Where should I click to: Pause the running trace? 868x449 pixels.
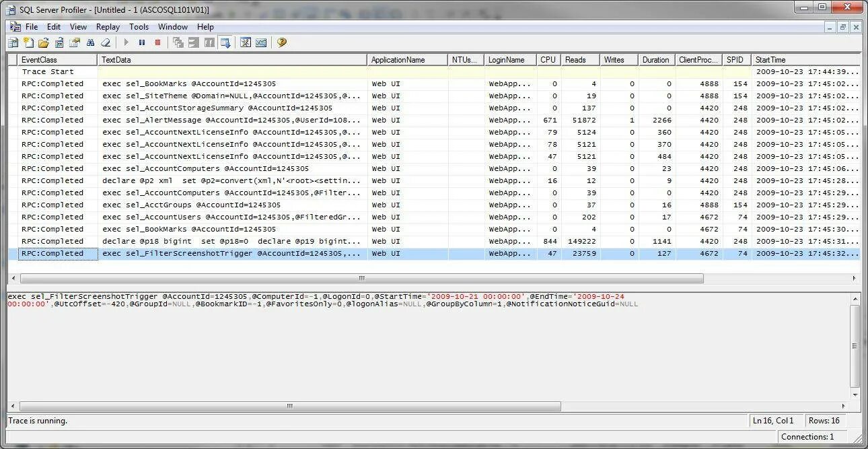pyautogui.click(x=143, y=42)
